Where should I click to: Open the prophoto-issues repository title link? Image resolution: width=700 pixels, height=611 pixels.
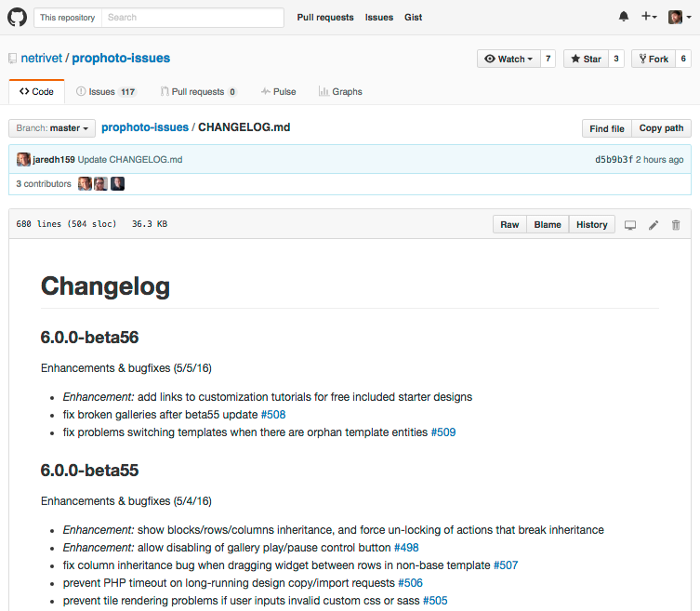tap(121, 58)
